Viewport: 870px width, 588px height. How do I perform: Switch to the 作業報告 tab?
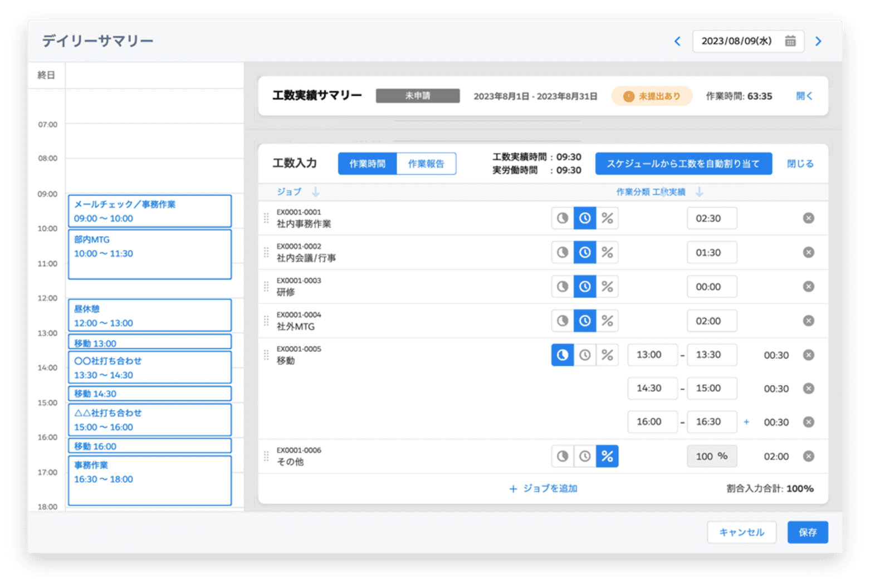(426, 164)
